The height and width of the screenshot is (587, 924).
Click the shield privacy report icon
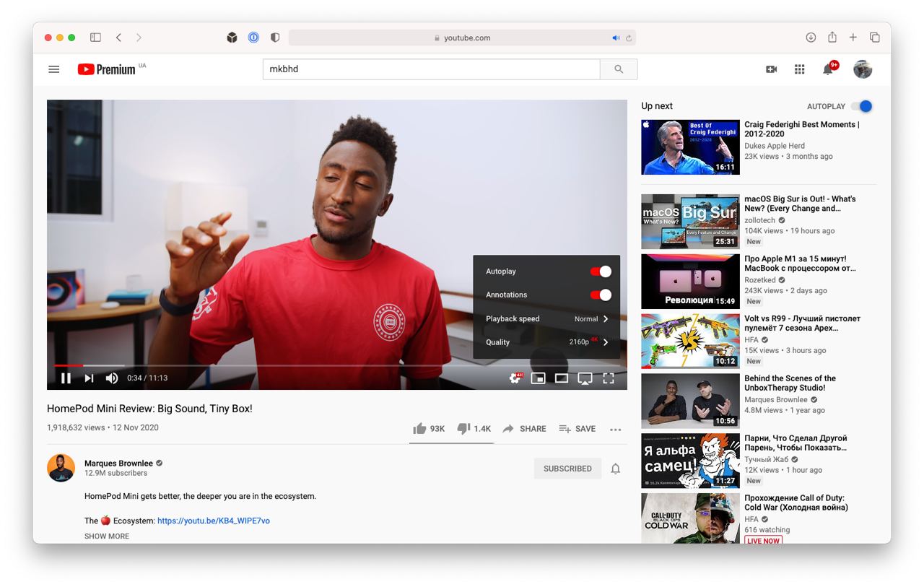point(275,38)
